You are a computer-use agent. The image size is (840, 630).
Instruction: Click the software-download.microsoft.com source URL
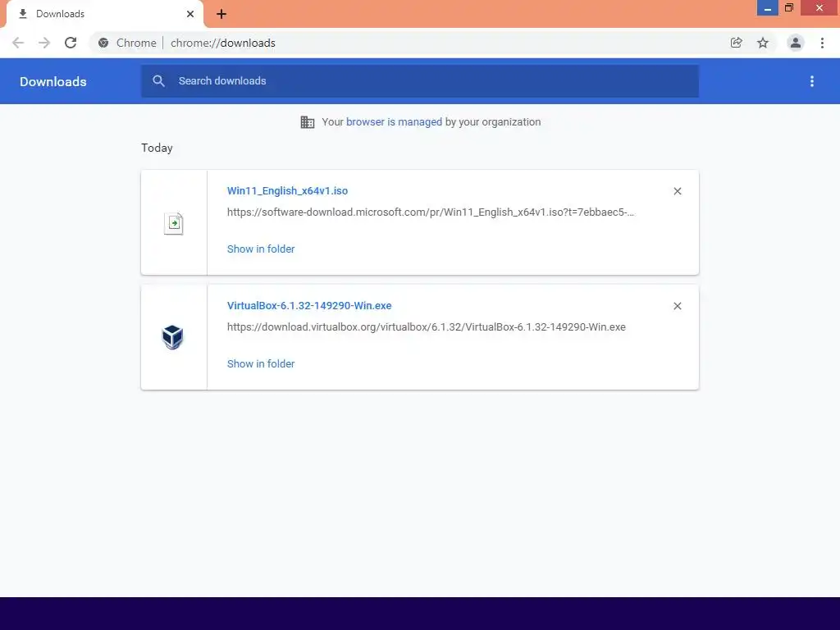[x=431, y=212]
